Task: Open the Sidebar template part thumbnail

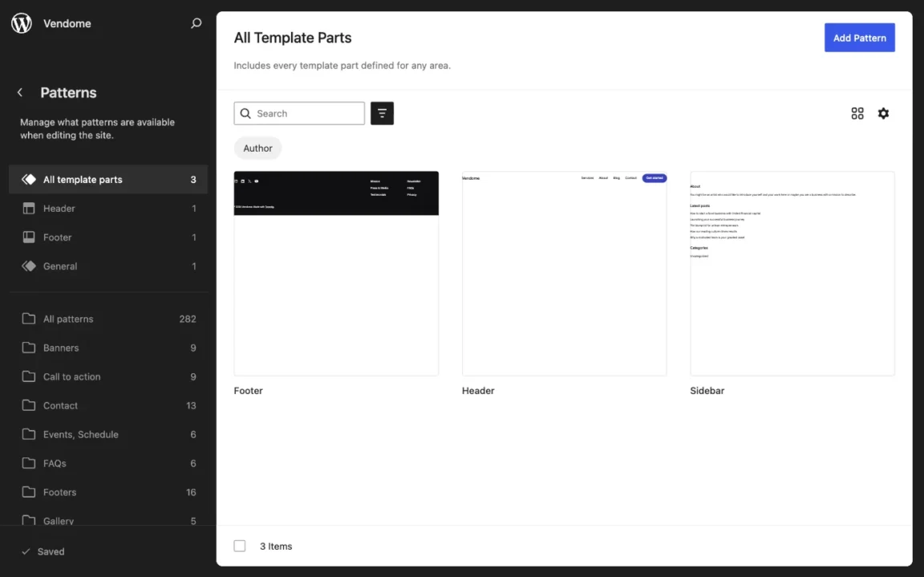Action: 792,272
